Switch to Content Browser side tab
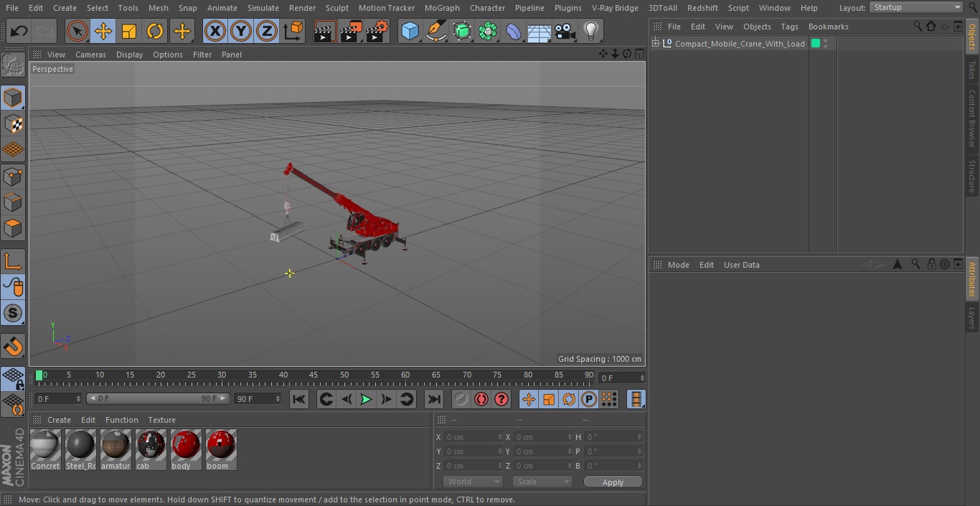 (972, 118)
